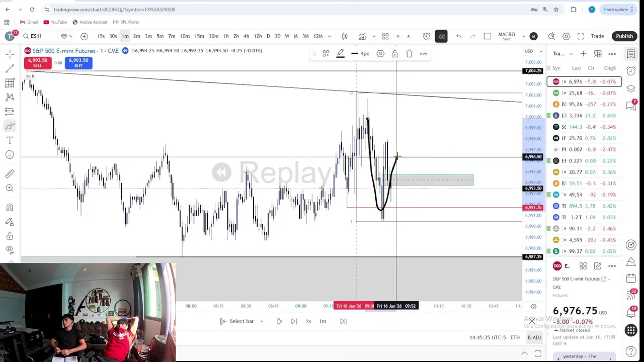
Task: Click the redo arrow
Action: tap(473, 36)
